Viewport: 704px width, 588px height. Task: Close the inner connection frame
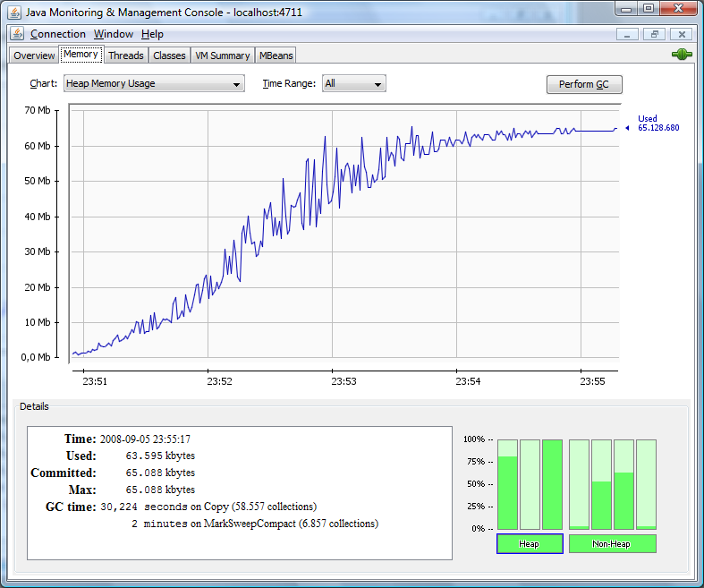point(682,34)
